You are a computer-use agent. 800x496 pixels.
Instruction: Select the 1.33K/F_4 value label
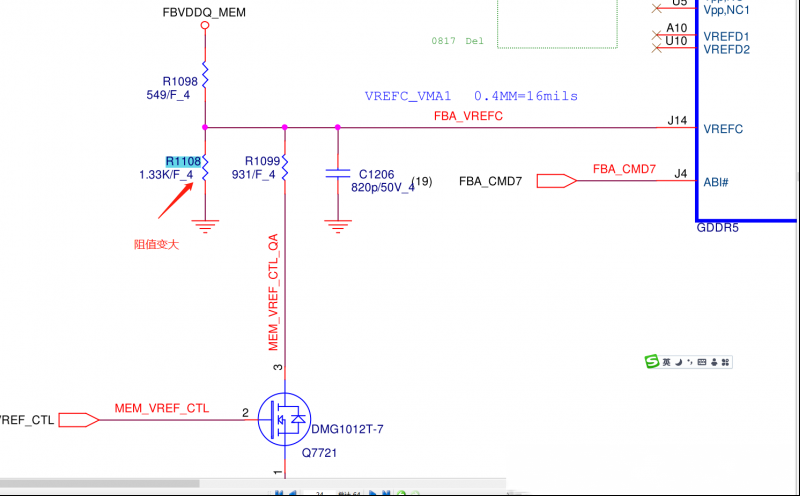[166, 175]
